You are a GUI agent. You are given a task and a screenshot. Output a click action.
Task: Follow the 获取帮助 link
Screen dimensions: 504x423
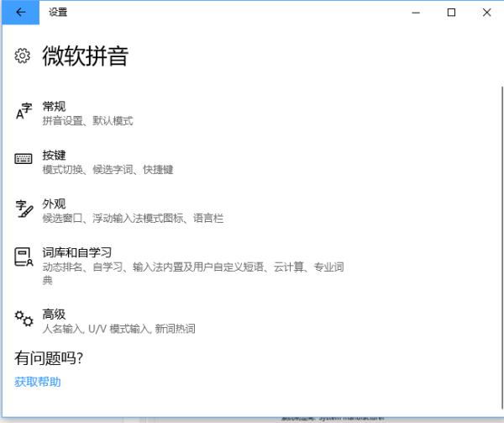pyautogui.click(x=38, y=382)
